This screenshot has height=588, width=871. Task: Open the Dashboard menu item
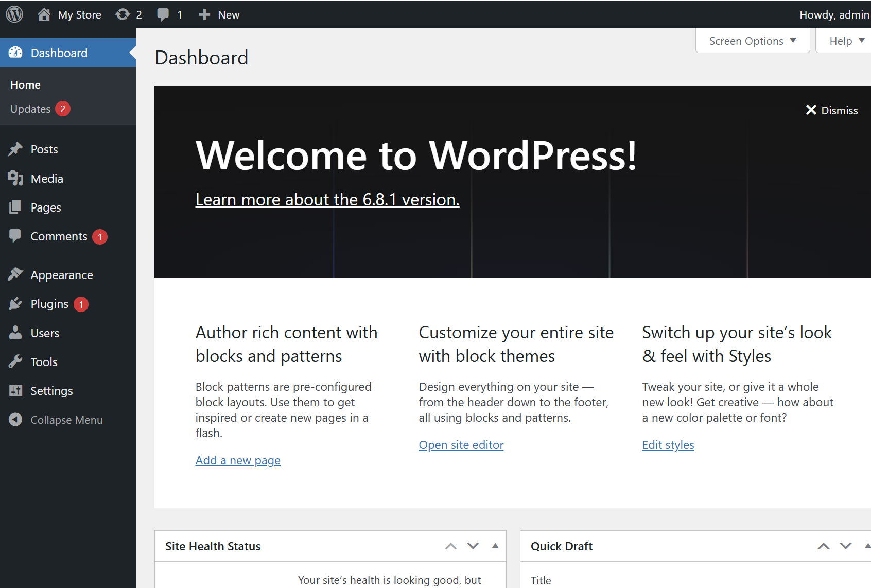pyautogui.click(x=68, y=53)
